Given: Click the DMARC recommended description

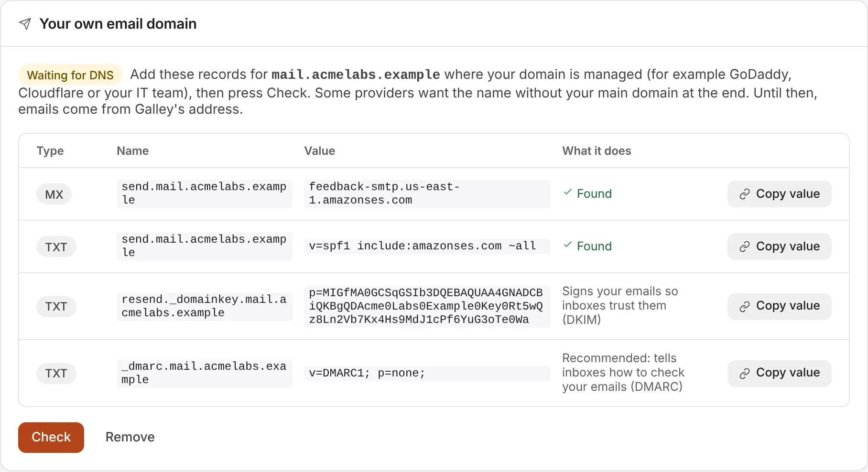Looking at the screenshot, I should point(623,373).
